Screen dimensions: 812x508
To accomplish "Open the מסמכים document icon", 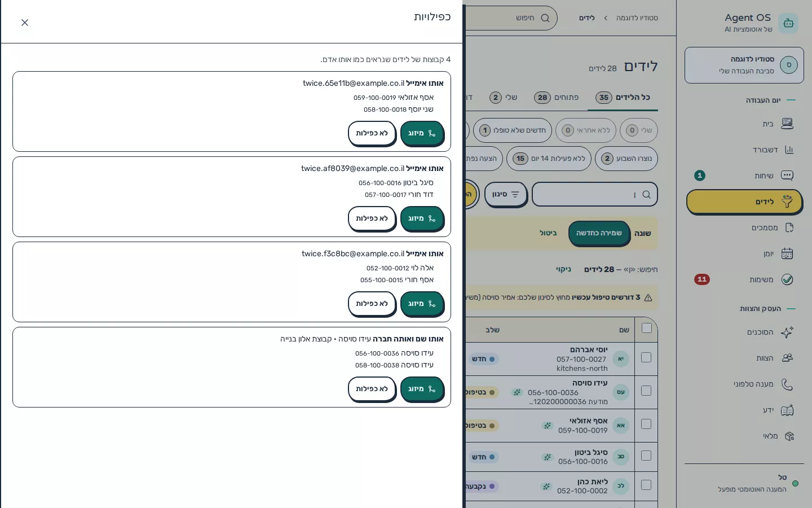I will pos(789,227).
